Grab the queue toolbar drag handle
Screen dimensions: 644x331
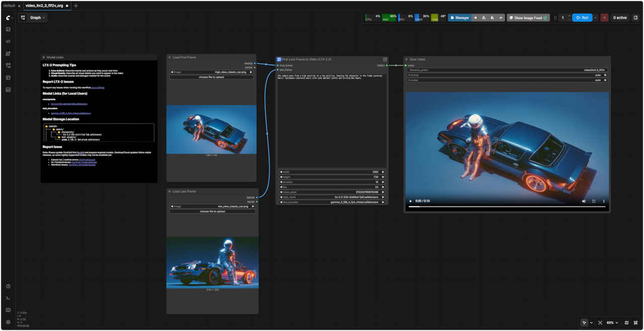click(555, 18)
